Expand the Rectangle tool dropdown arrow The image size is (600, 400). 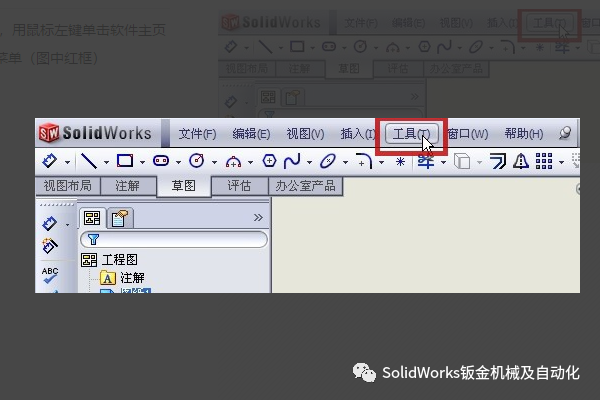[x=142, y=162]
